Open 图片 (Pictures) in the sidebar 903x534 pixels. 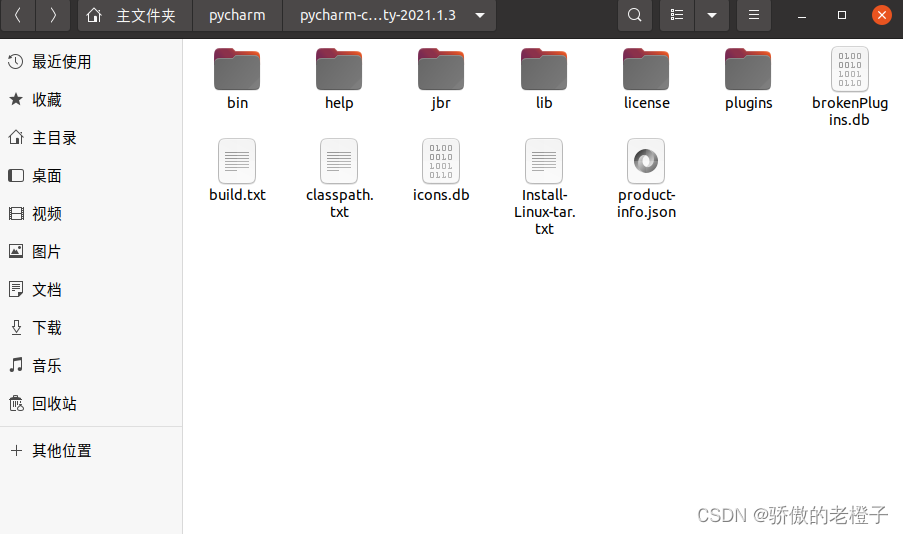click(91, 252)
